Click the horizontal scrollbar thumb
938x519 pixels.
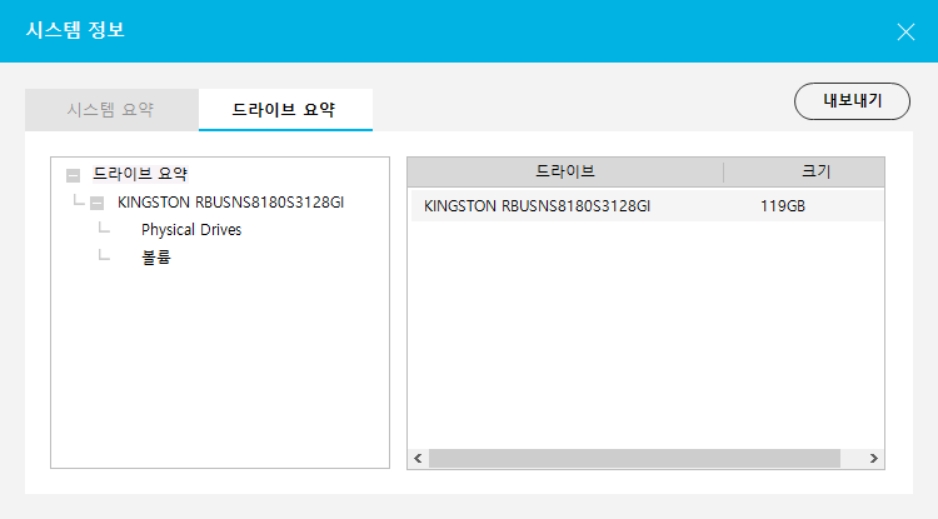pos(635,459)
